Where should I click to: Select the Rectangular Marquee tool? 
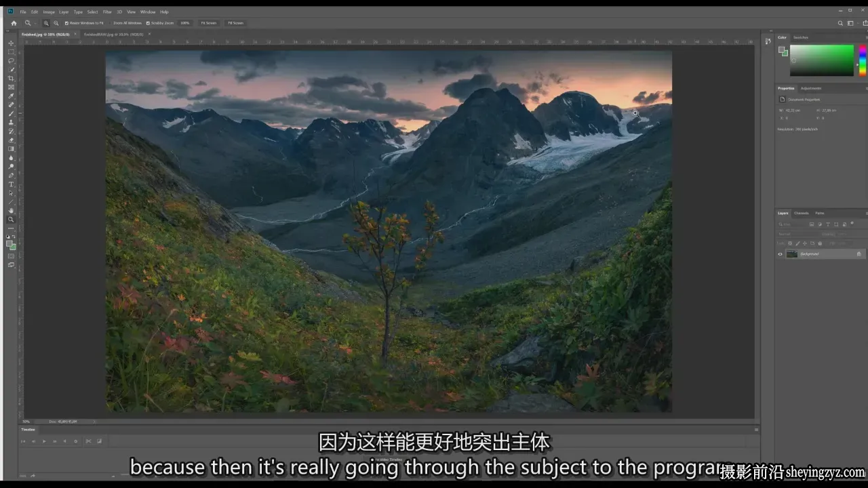[x=11, y=52]
